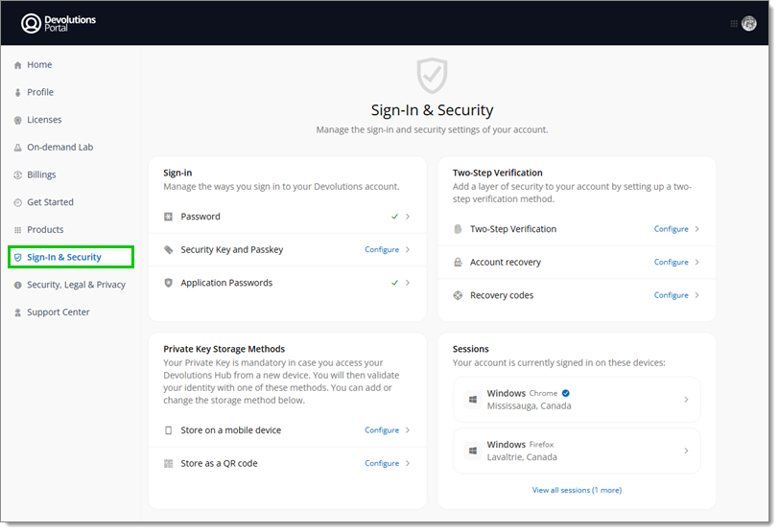The image size is (779, 532).
Task: Configure Store as a QR code
Action: 382,464
